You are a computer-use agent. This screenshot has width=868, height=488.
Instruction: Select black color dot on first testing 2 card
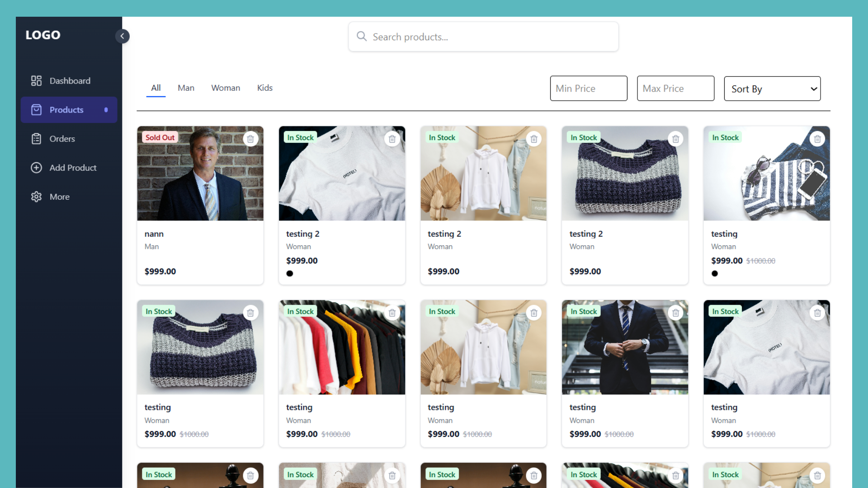click(x=290, y=273)
